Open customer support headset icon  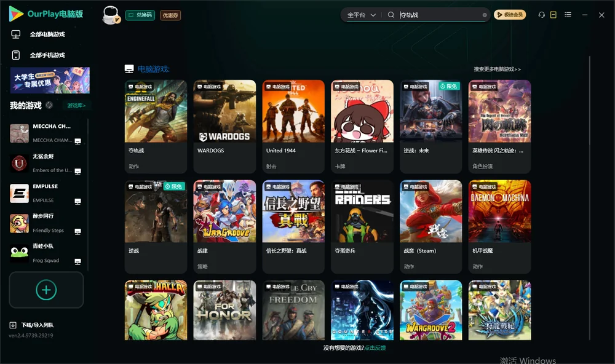(541, 15)
